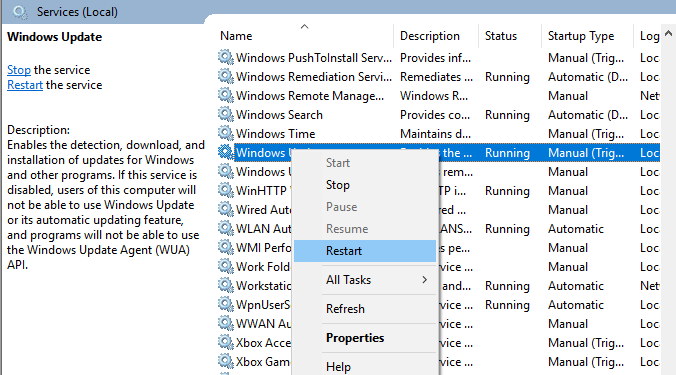
Task: Click Running status in Windows Remediation row
Action: point(507,77)
